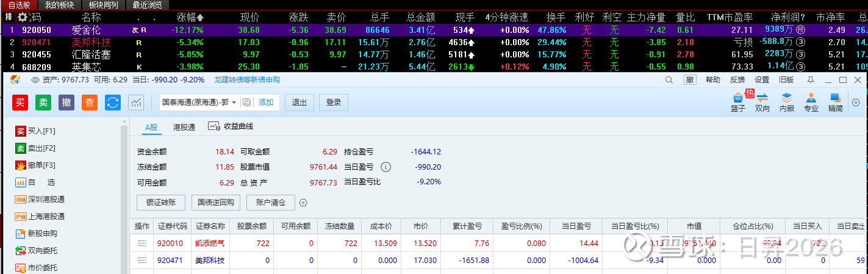The width and height of the screenshot is (868, 274).
Task: Select the 最近浏览 tab
Action: point(148,5)
